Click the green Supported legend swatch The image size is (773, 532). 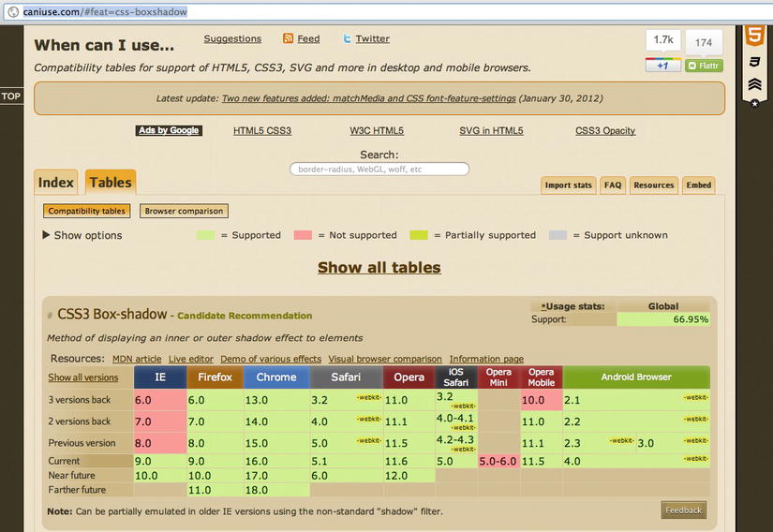pyautogui.click(x=206, y=235)
